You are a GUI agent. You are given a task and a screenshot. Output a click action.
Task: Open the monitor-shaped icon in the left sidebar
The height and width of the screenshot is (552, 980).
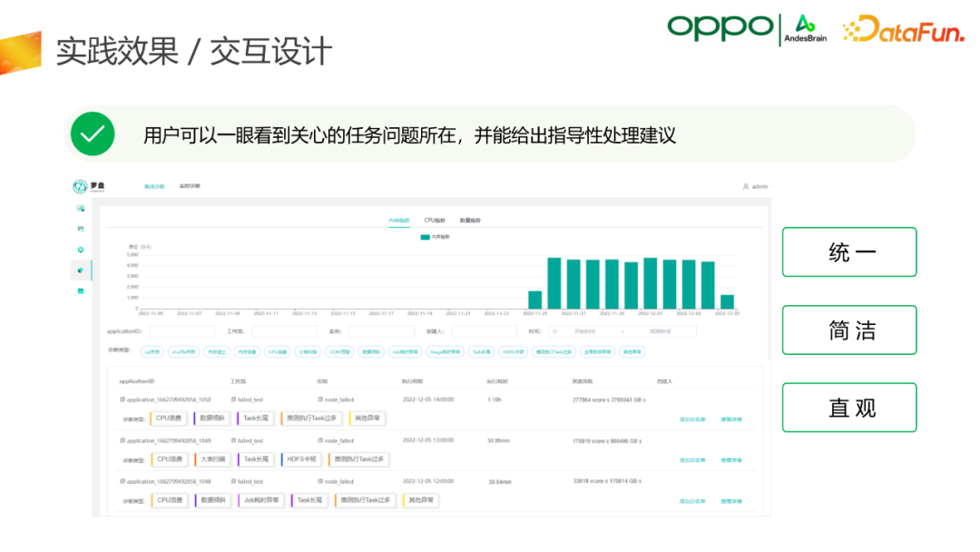tap(81, 208)
